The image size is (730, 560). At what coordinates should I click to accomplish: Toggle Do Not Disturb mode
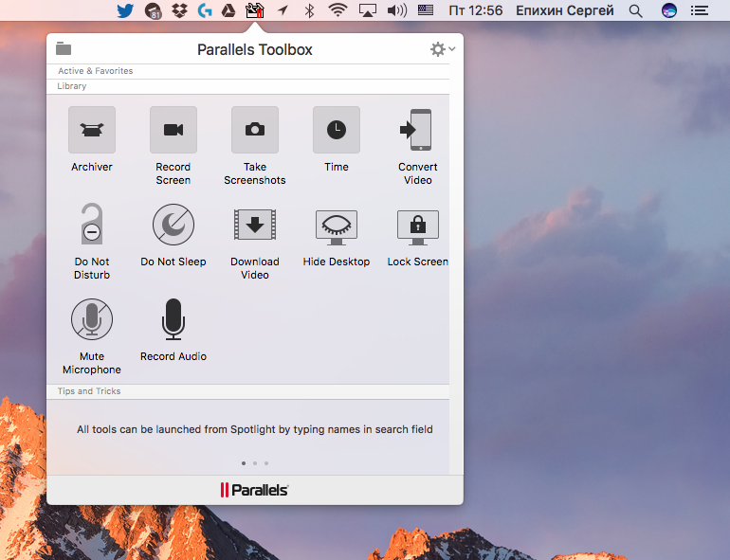92,226
